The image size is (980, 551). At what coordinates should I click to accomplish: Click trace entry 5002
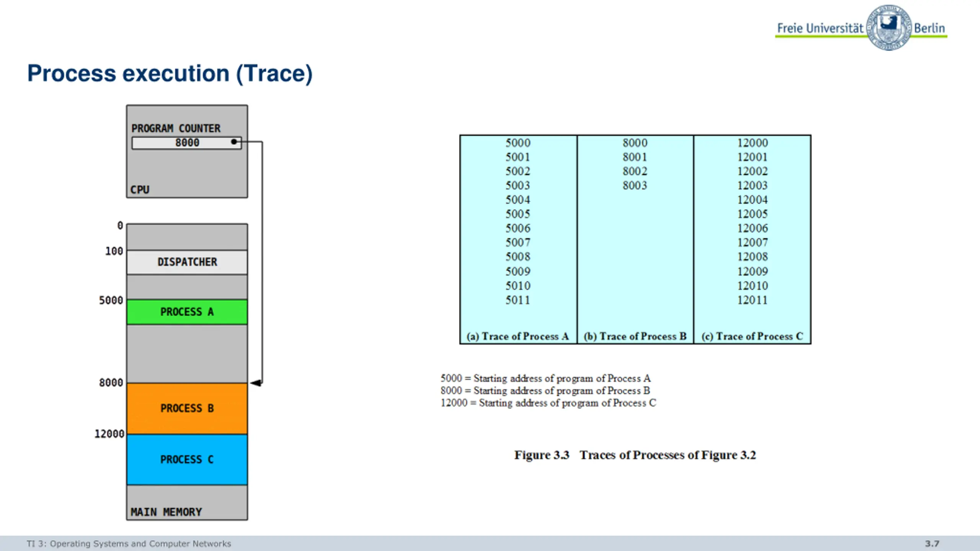(518, 171)
